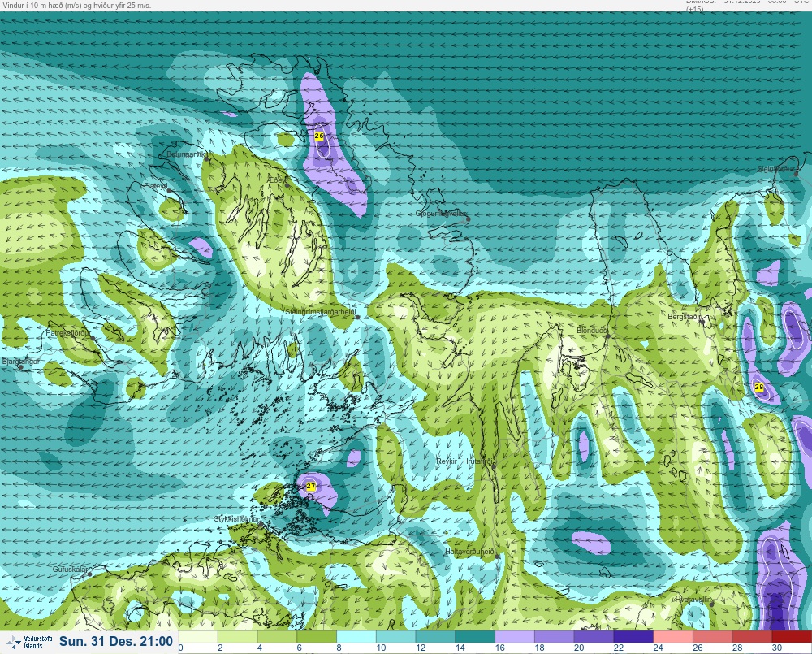The height and width of the screenshot is (654, 812).
Task: Click the forecast time Sun. 31 Des. 21:00
Action: (115, 641)
